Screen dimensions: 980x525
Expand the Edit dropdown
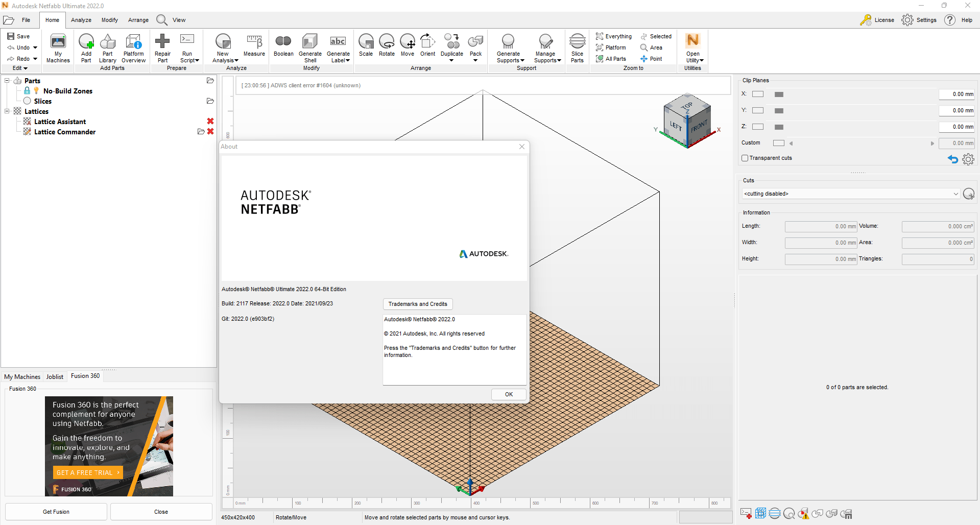(x=20, y=68)
